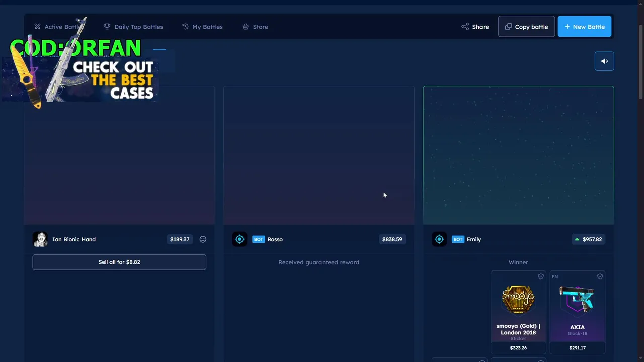Open the Daily Top Battles tab
Screen dimensions: 644x362
coord(133,27)
